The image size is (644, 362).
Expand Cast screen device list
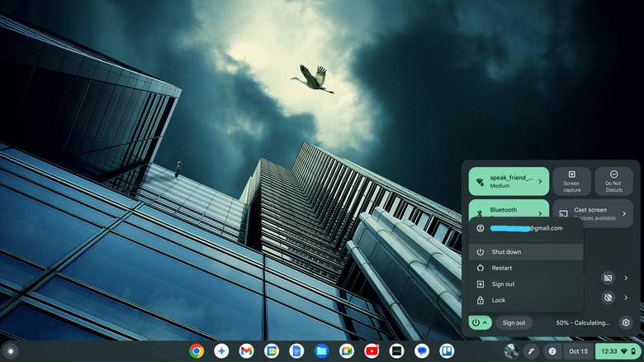coord(626,212)
